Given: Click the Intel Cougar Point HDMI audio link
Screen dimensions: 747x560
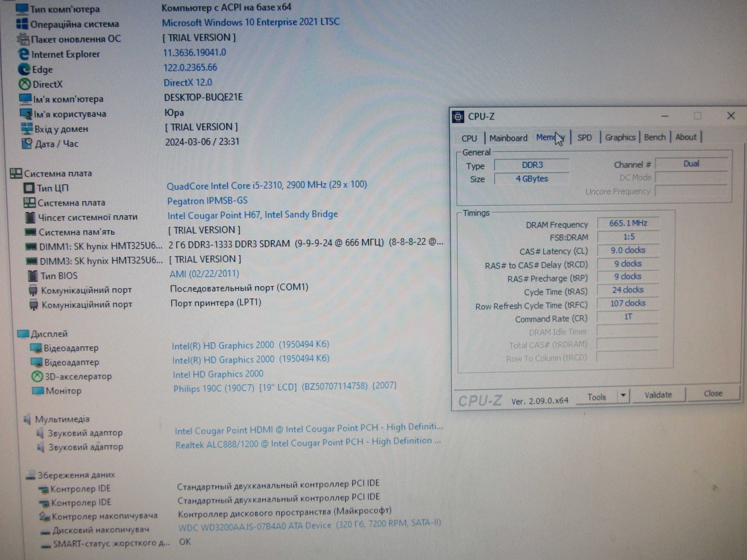Looking at the screenshot, I should click(x=309, y=429).
